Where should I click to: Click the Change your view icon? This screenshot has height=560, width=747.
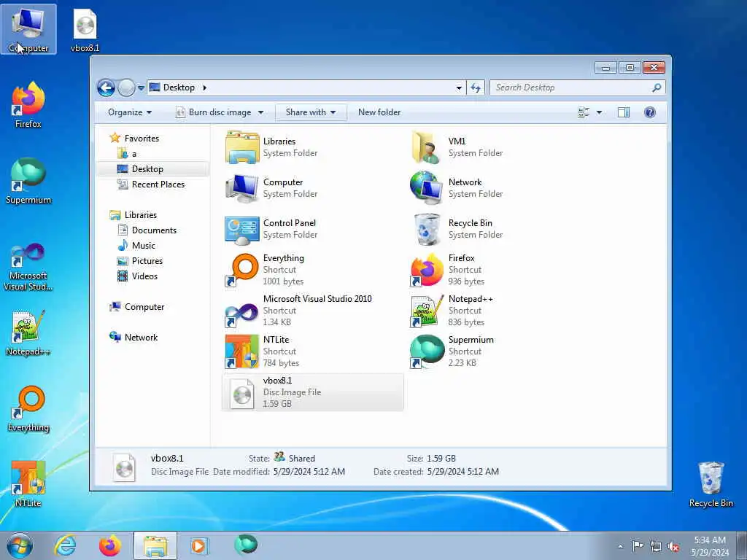[584, 112]
